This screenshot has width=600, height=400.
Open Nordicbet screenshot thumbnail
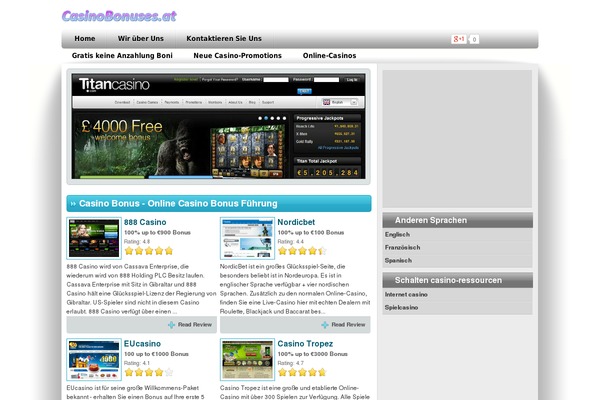click(x=247, y=238)
